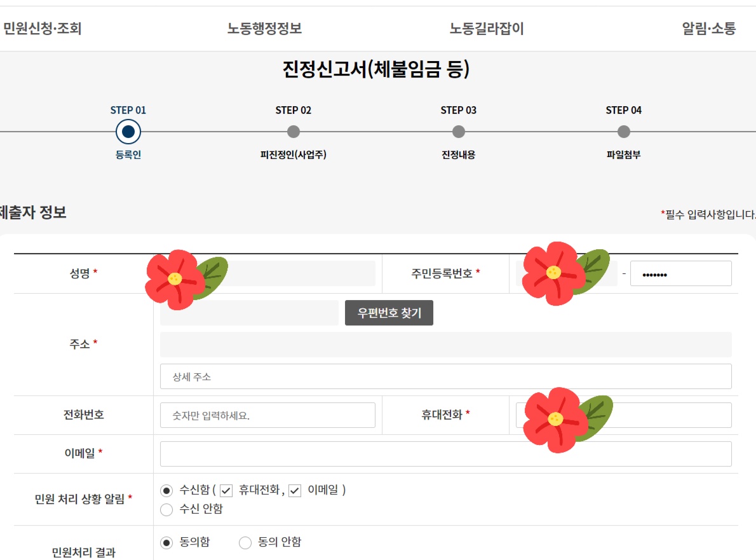Screen dimensions: 756x560
Task: Click the STEP 04 파일첨부 step circle
Action: [624, 131]
